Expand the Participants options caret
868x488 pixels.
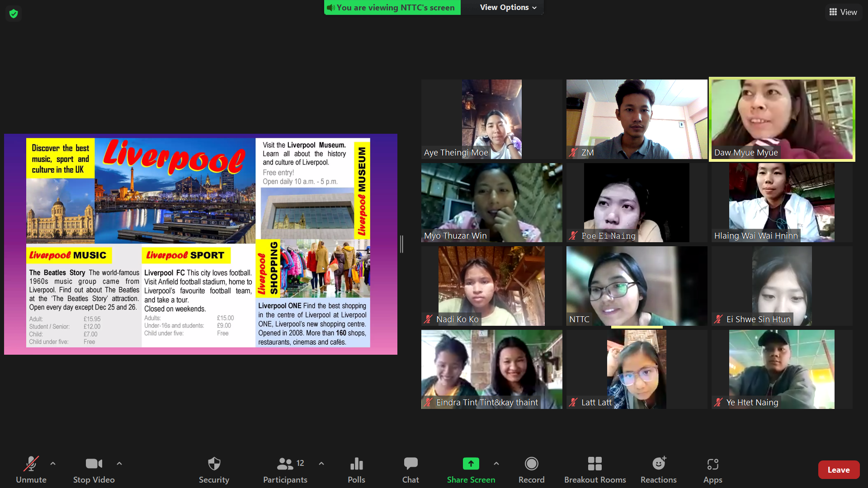tap(321, 464)
